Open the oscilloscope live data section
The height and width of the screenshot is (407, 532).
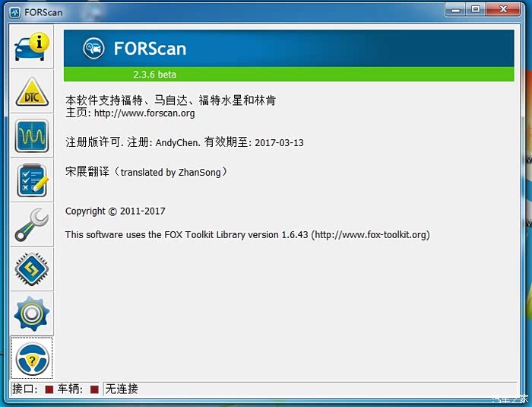pos(32,136)
